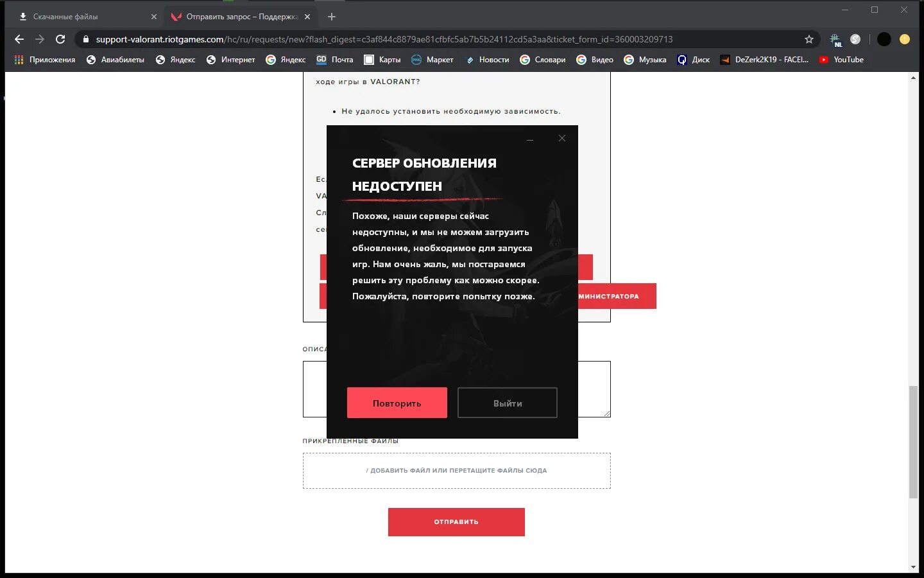
Task: Open the black profile avatar
Action: [884, 39]
